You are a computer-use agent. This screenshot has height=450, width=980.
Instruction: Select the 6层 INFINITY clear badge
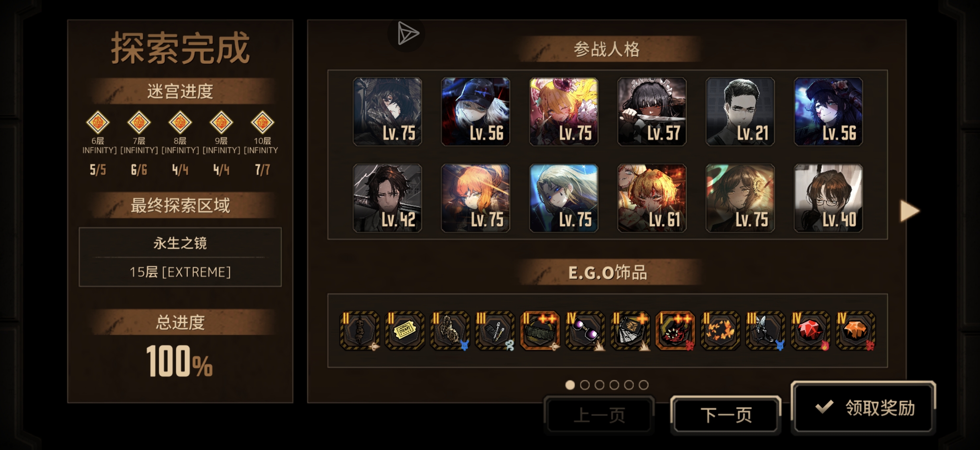[98, 122]
